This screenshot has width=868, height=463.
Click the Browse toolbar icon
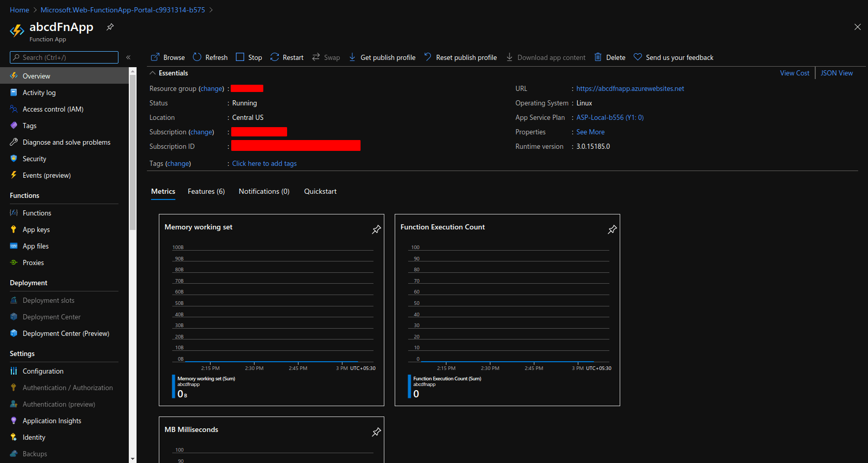point(155,57)
